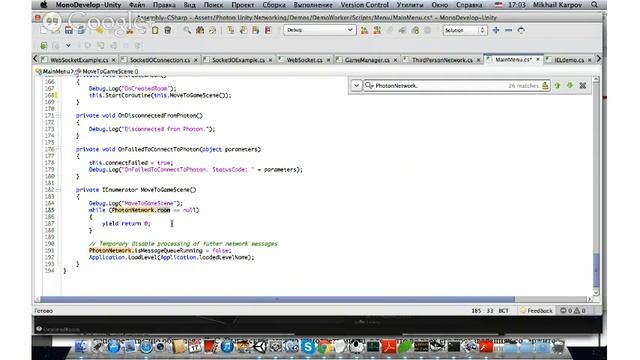Viewport: 640px width, 360px height.
Task: Click the lock icon in search field
Action: (x=545, y=85)
